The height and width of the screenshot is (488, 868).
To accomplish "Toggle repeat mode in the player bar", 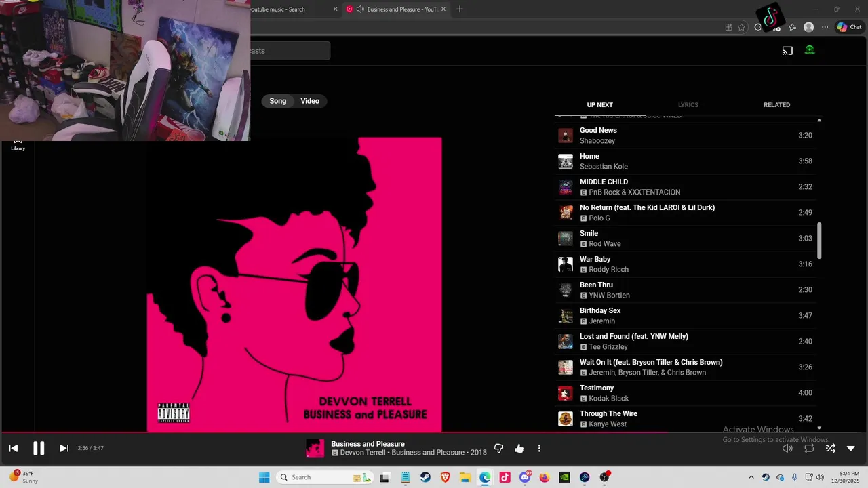I will point(809,448).
